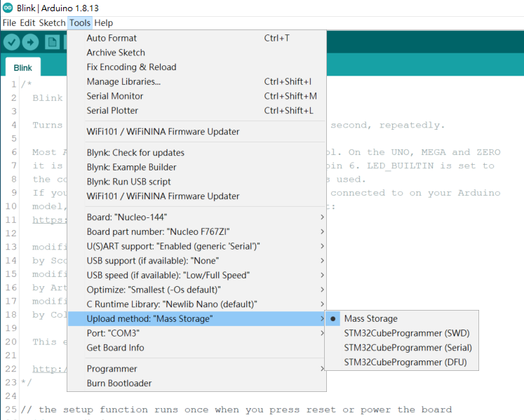Viewport: 524px width, 420px height.
Task: Expand the Programmer submenu
Action: 196,369
